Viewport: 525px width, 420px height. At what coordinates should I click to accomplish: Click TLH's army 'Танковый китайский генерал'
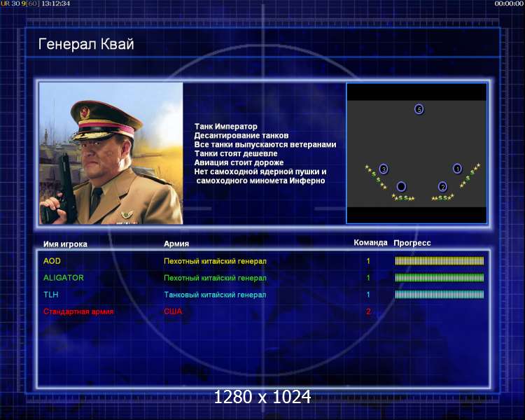[x=215, y=295]
